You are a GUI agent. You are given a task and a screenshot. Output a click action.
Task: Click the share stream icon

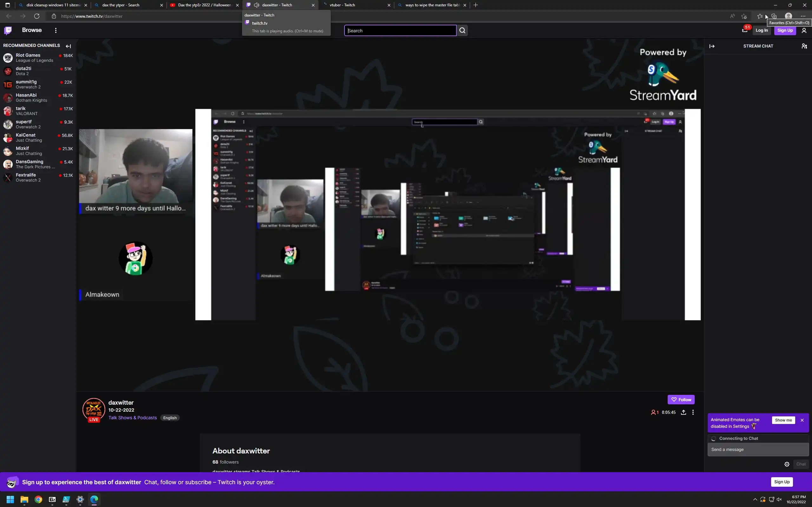(x=683, y=413)
